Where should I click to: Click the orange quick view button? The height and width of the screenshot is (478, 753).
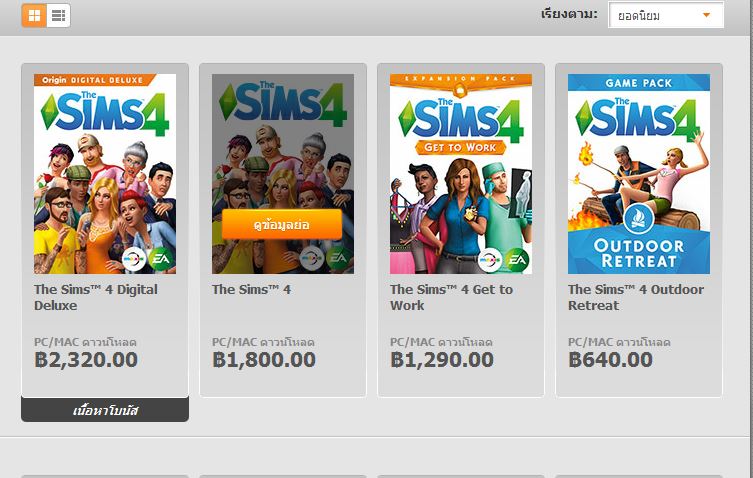tap(282, 224)
